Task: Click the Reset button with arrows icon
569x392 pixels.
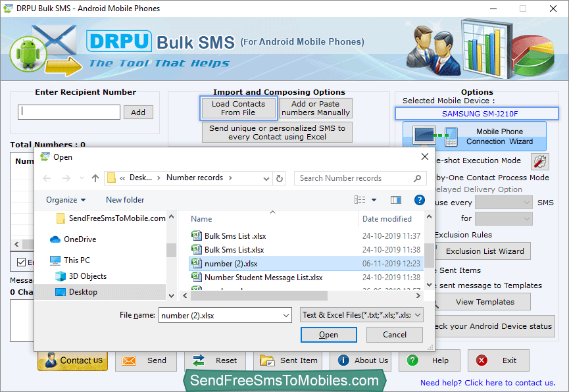Action: click(215, 360)
